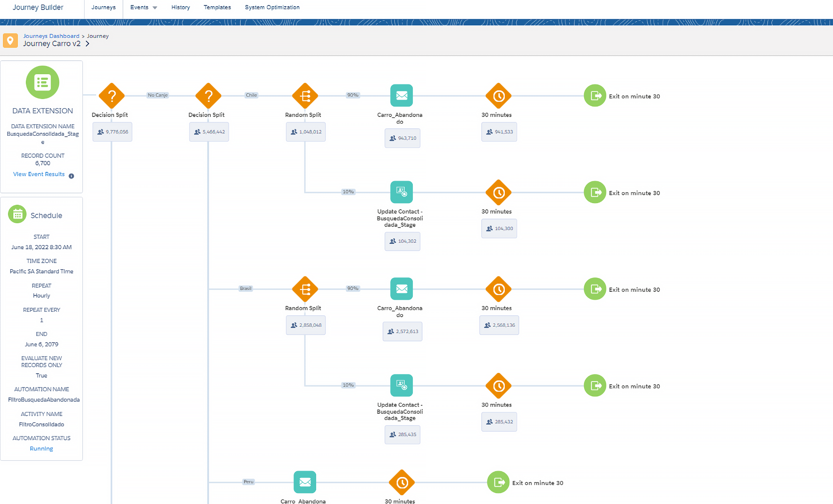
Task: Select the Peru path 30 minutes wait icon
Action: point(402,482)
